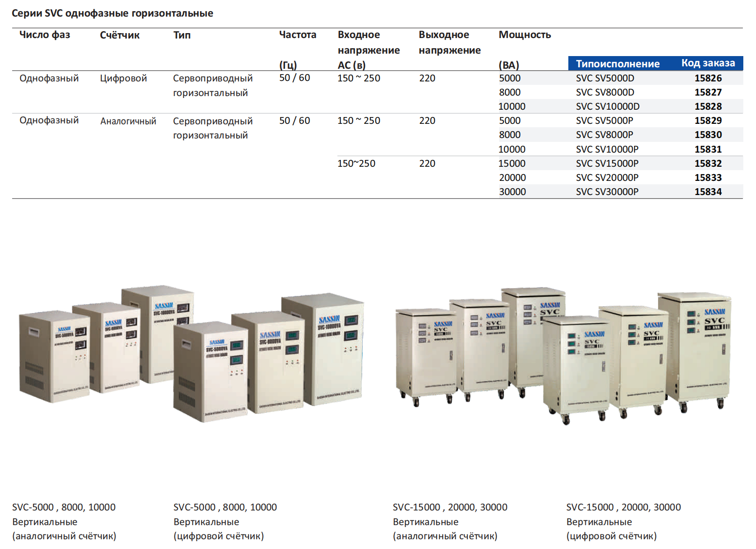Select the Аналогичный meter type cell
This screenshot has height=549, width=756.
(x=128, y=121)
